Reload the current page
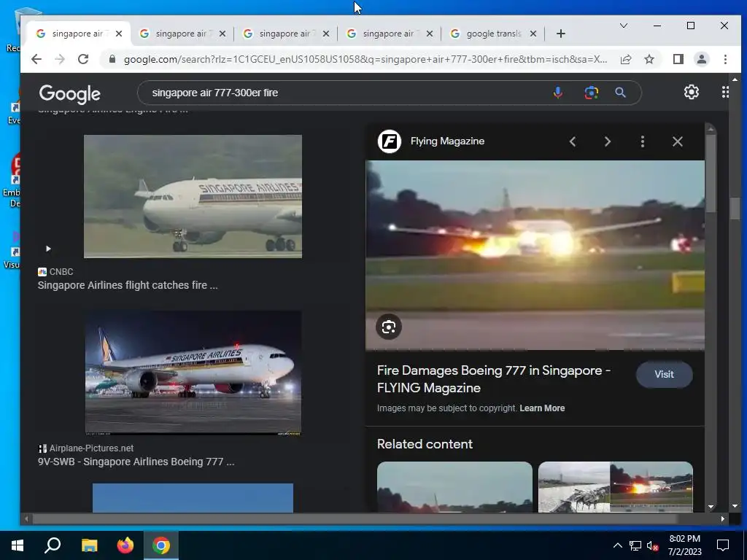The image size is (747, 560). (83, 59)
